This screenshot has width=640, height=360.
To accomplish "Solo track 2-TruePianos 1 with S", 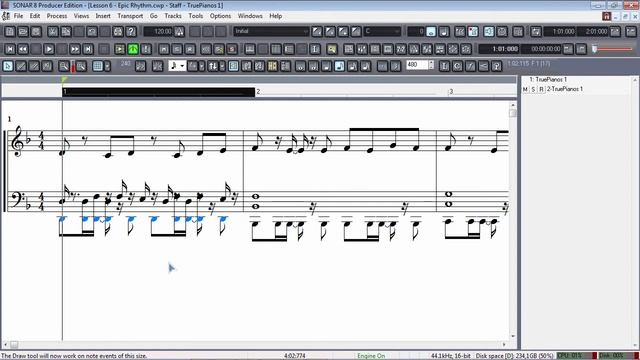I will pos(533,89).
